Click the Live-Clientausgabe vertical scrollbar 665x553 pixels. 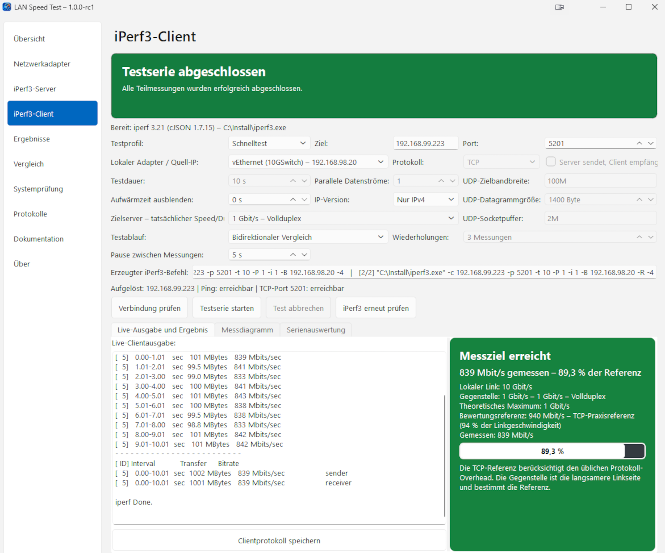[444, 456]
